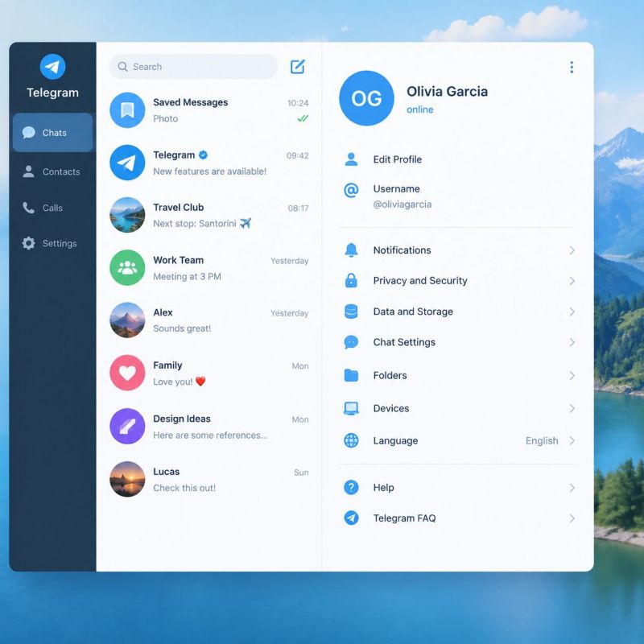Click the '10:24' timestamp on Saved Messages
This screenshot has height=644, width=644.
pyautogui.click(x=298, y=103)
